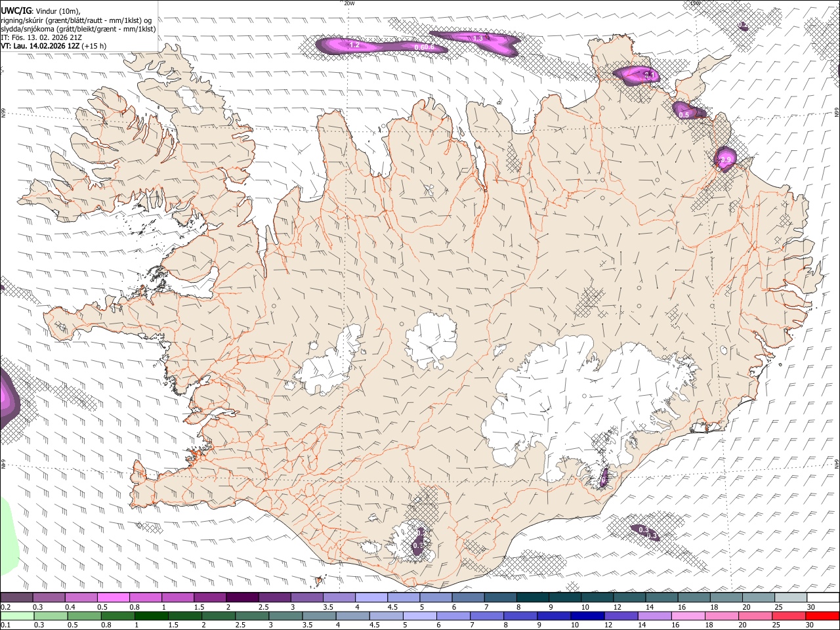The height and width of the screenshot is (630, 840).
Task: Click the pale green 0.1 swatch in the lower legend row
Action: coord(17,616)
